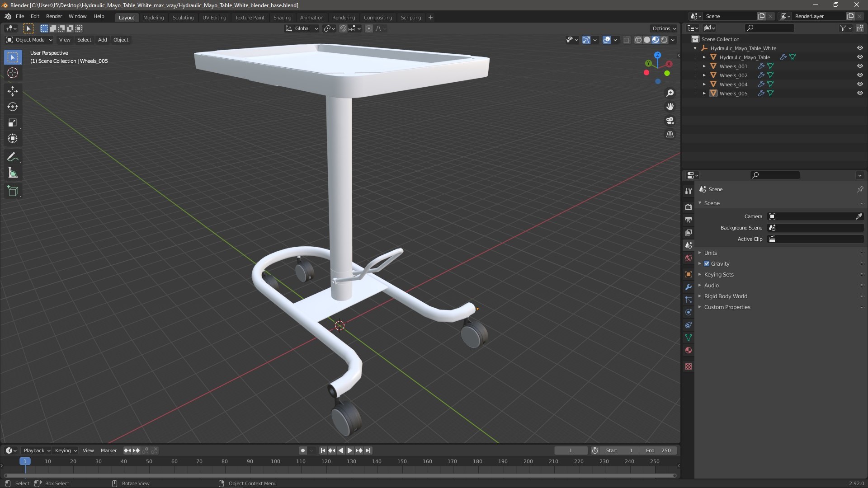Toggle X-ray display mode
Viewport: 868px width, 488px height.
[x=627, y=40]
